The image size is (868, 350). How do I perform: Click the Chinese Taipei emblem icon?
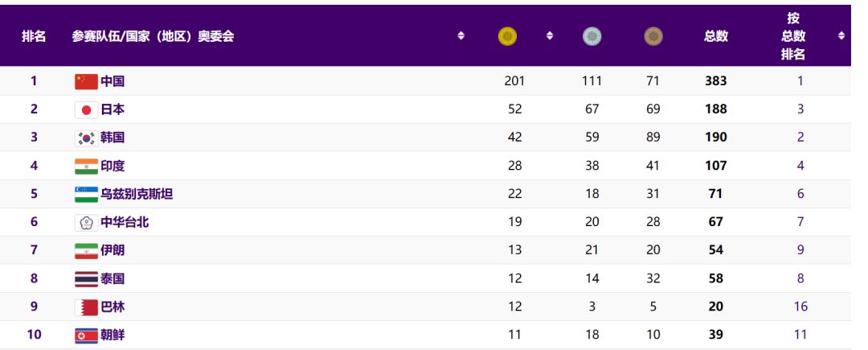pyautogui.click(x=86, y=223)
